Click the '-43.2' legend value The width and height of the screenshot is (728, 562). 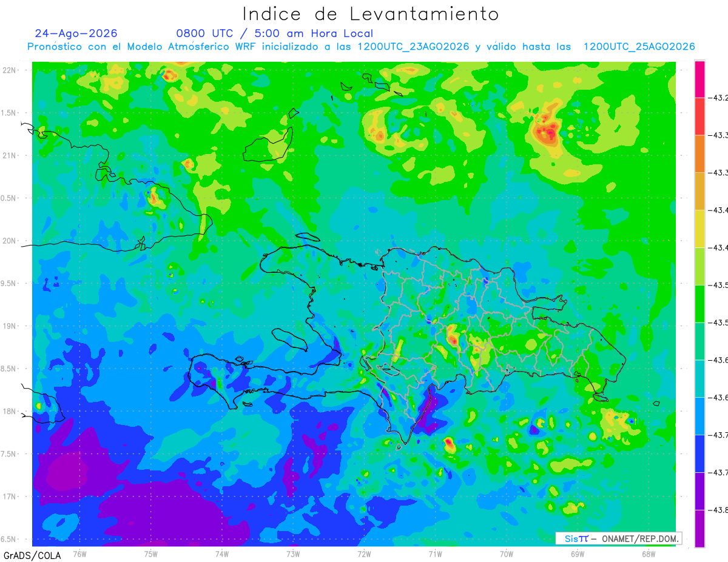coord(720,98)
